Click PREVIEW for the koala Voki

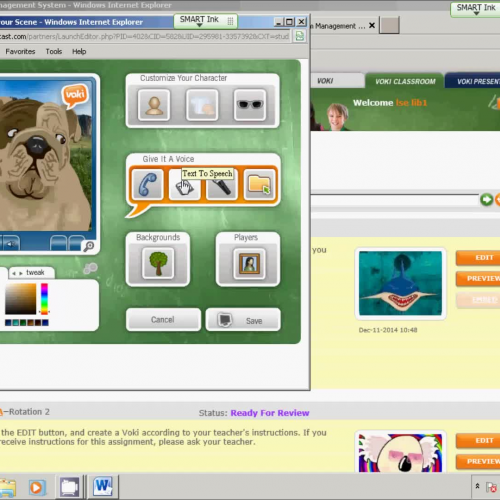tap(478, 462)
